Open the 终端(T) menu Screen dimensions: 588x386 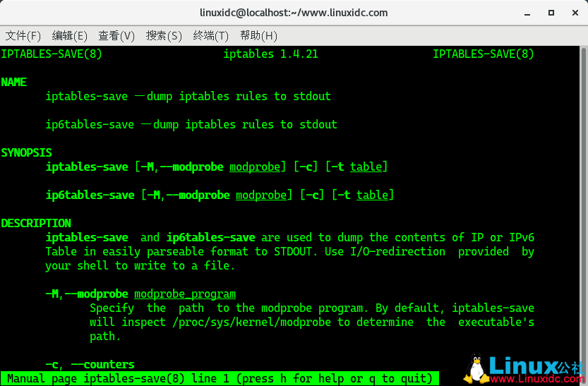pos(211,35)
